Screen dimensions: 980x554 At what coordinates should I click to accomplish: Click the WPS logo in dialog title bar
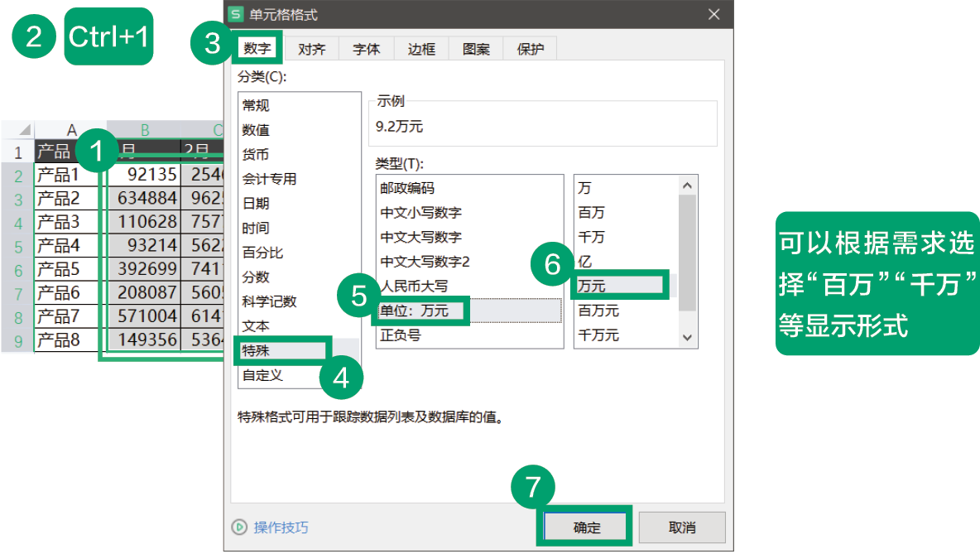(x=236, y=15)
